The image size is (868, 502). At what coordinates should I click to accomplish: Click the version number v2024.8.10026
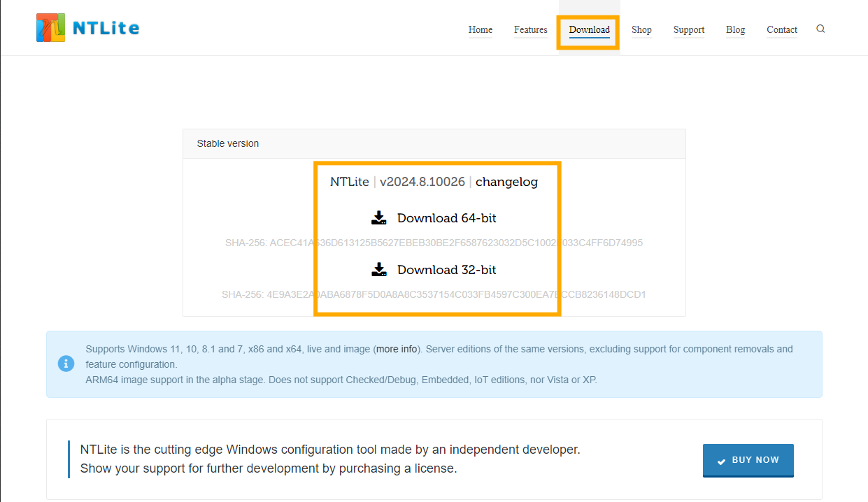pyautogui.click(x=422, y=182)
